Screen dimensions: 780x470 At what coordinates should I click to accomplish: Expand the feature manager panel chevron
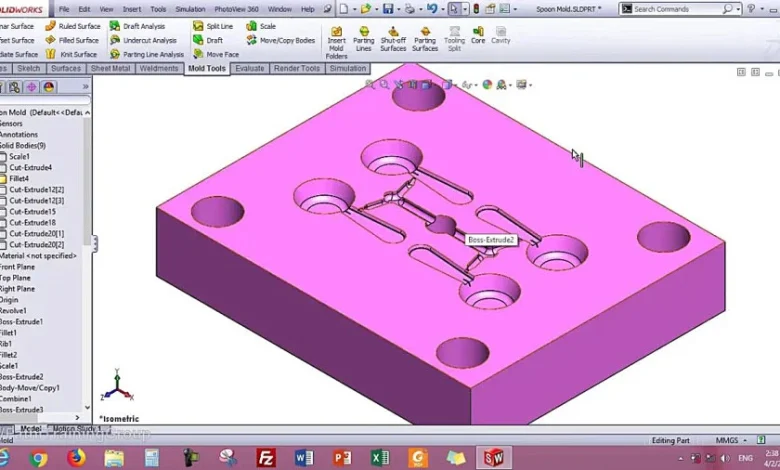(85, 87)
